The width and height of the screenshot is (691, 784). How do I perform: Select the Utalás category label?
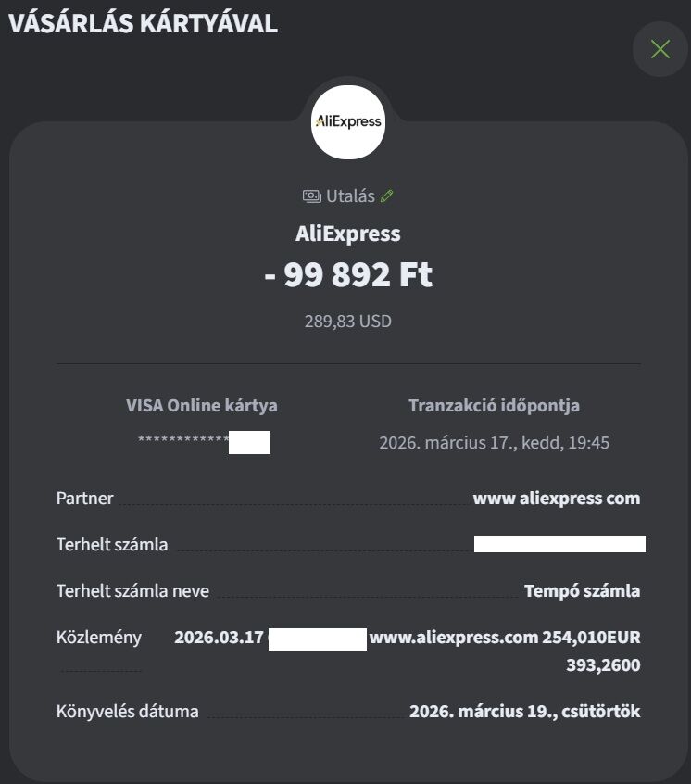350,196
